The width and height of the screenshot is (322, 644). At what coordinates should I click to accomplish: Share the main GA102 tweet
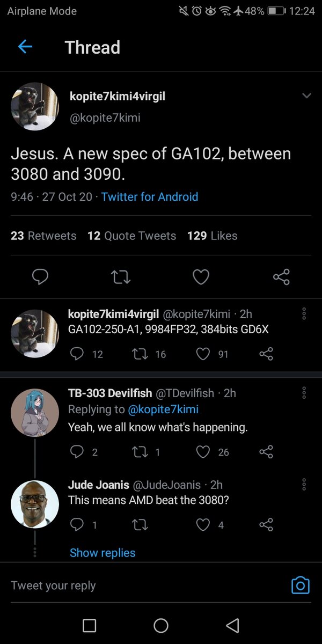coord(281,277)
